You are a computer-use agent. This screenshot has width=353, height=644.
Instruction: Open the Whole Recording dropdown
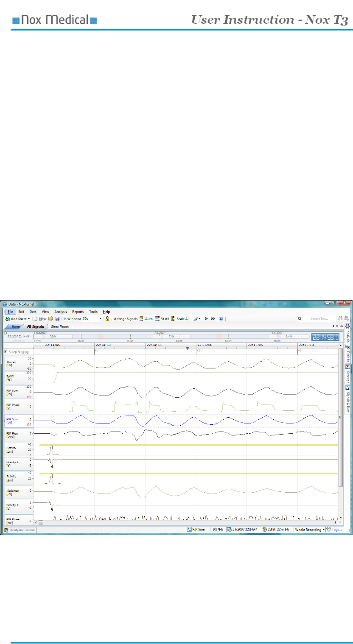[310, 530]
